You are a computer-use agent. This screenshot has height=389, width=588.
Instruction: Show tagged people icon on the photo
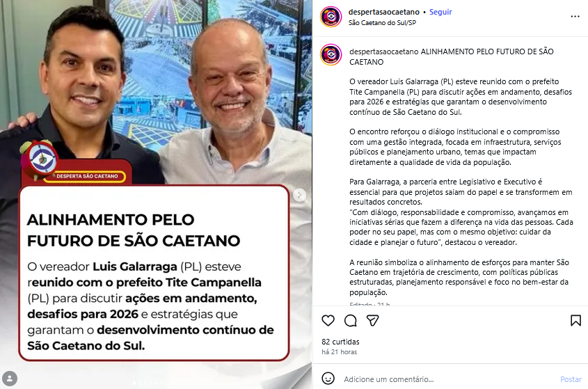click(x=10, y=378)
